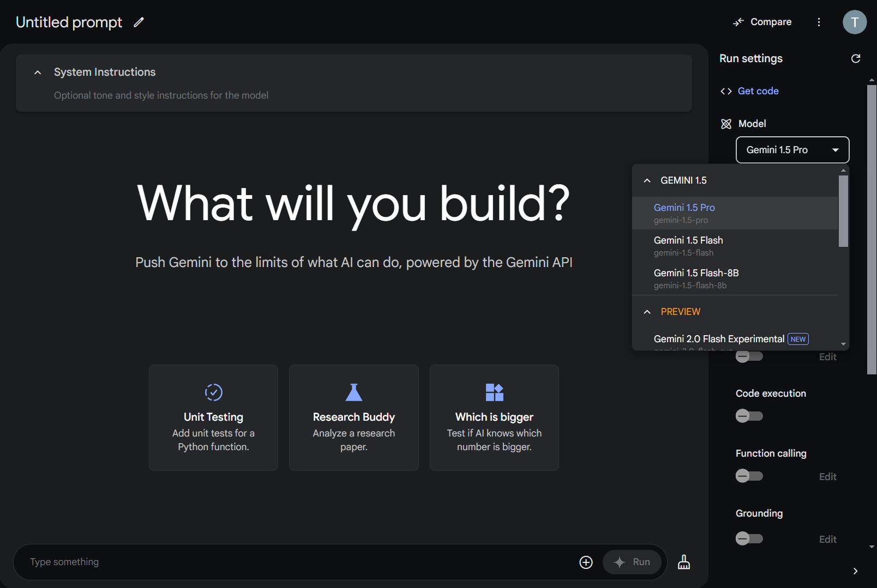Click the Research Buddy flask icon
This screenshot has height=588, width=877.
coord(354,392)
